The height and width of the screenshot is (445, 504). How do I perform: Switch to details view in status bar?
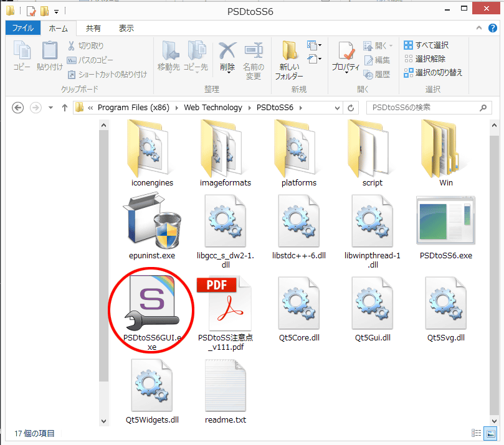coord(476,433)
